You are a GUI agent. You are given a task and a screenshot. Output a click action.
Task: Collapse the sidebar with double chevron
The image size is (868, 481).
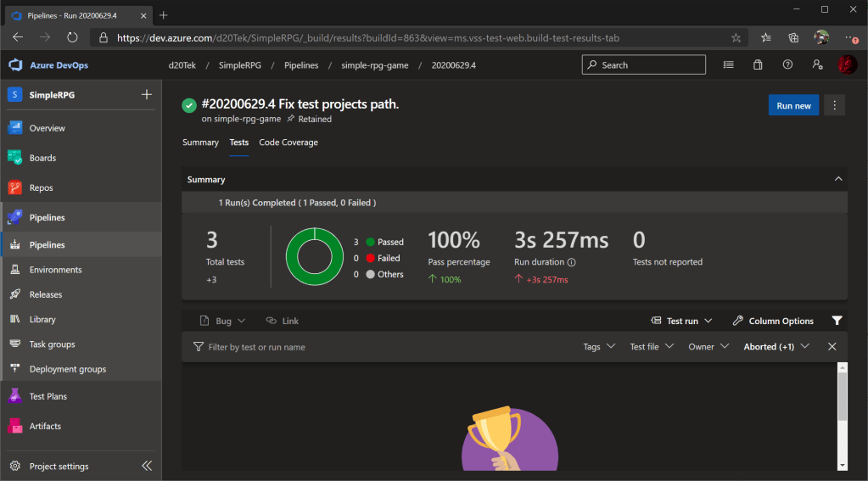click(x=147, y=466)
